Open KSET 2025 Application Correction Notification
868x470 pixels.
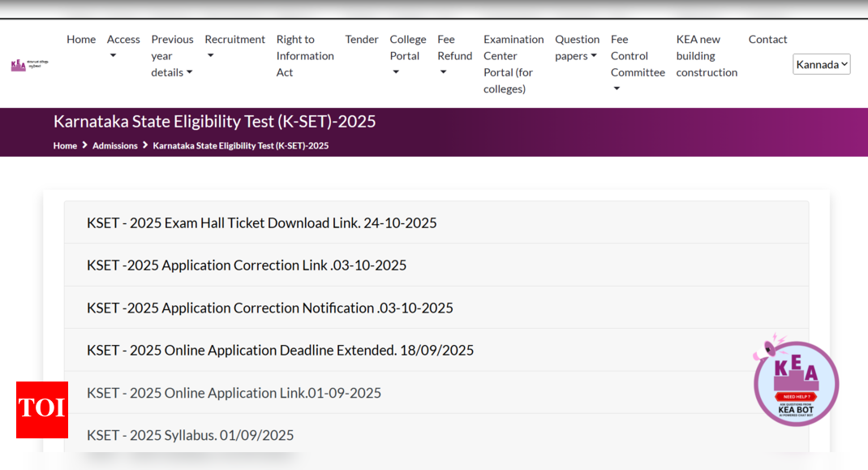click(269, 308)
